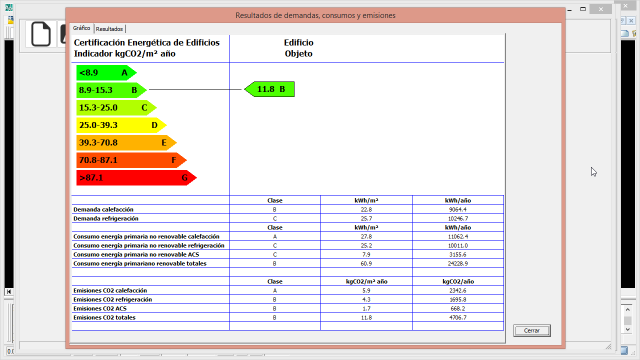Click the 22.8 kWh/m² heating demand value
This screenshot has width=640, height=360.
click(x=366, y=209)
